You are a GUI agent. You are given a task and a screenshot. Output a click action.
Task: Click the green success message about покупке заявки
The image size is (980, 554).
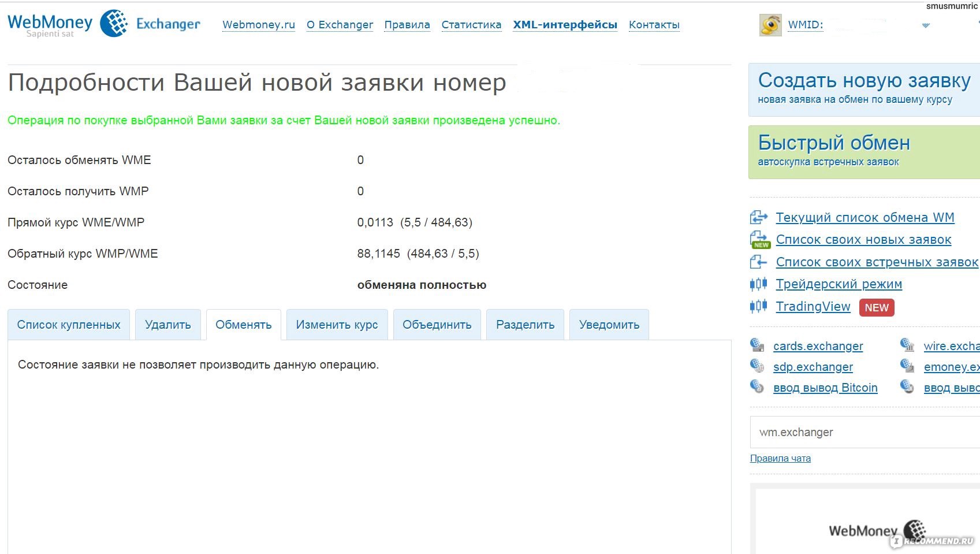[x=284, y=120]
